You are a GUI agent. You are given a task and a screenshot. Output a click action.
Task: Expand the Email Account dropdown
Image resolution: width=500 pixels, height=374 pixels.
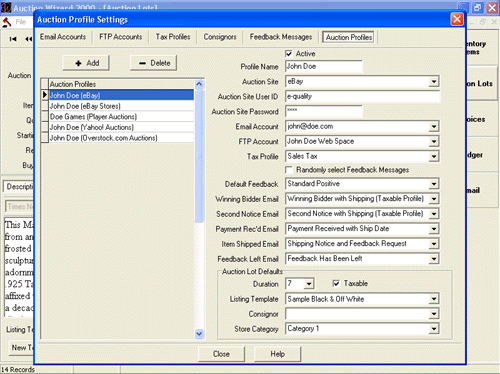[x=434, y=126]
